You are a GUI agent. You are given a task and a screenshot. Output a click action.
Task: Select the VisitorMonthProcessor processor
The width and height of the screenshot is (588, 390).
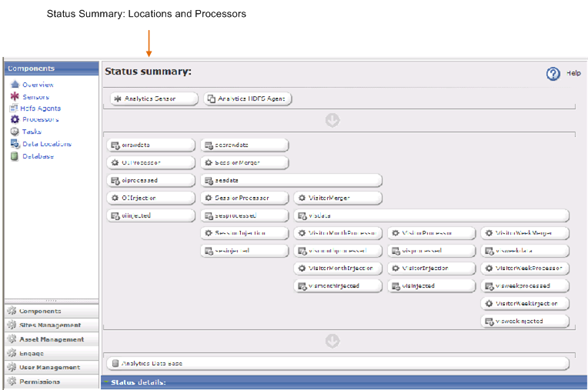point(338,233)
